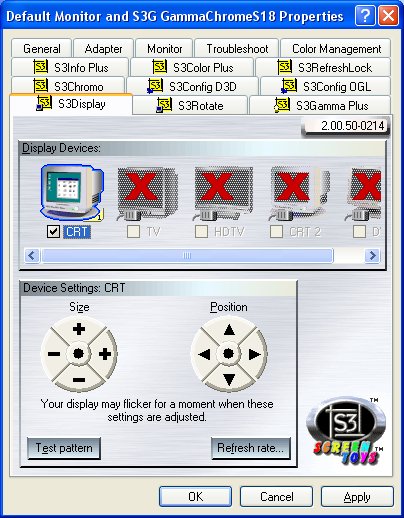Image resolution: width=404 pixels, height=518 pixels.
Task: Switch to the S3Rotate tab
Action: (x=190, y=105)
